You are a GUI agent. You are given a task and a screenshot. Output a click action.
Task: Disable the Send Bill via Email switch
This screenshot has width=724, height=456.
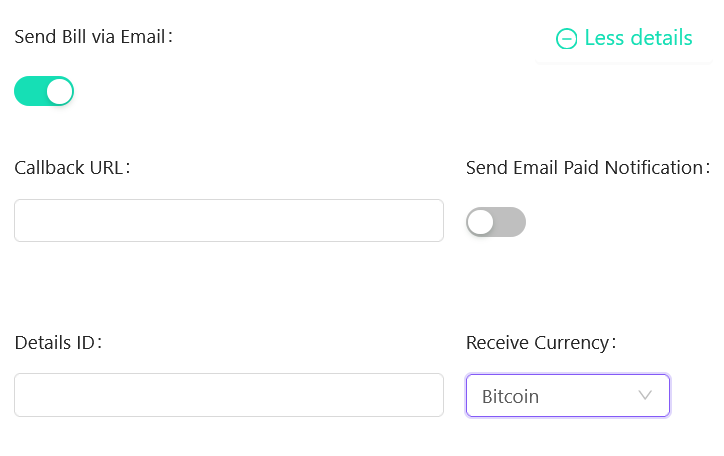pyautogui.click(x=44, y=91)
